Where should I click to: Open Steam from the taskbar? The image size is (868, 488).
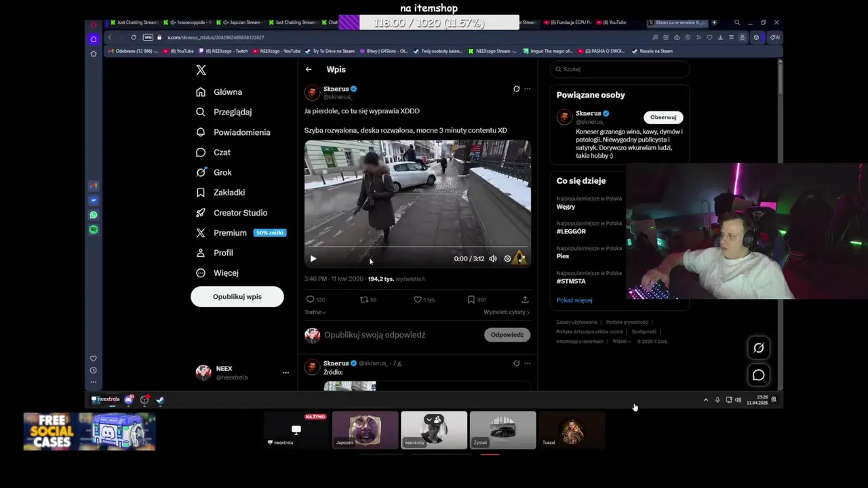[159, 400]
